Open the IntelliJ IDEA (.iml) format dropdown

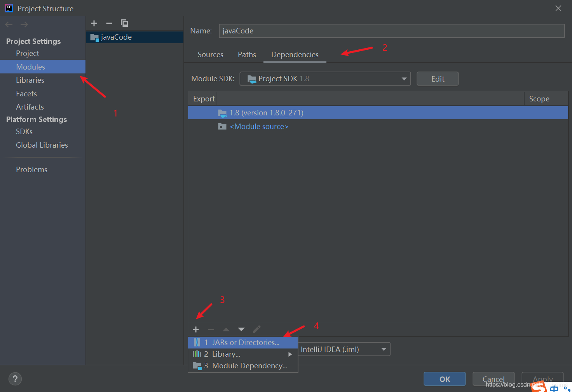pyautogui.click(x=344, y=349)
